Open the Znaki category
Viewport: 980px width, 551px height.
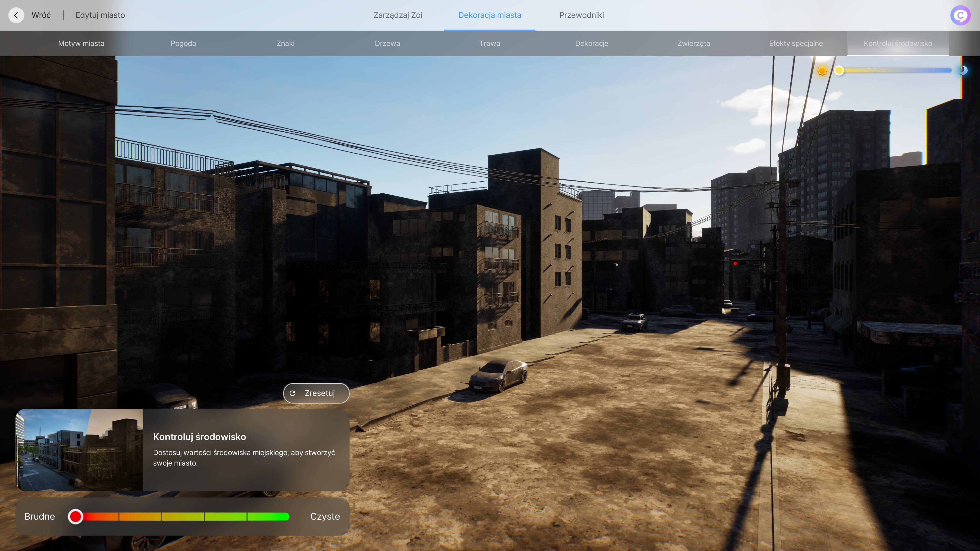pos(285,43)
